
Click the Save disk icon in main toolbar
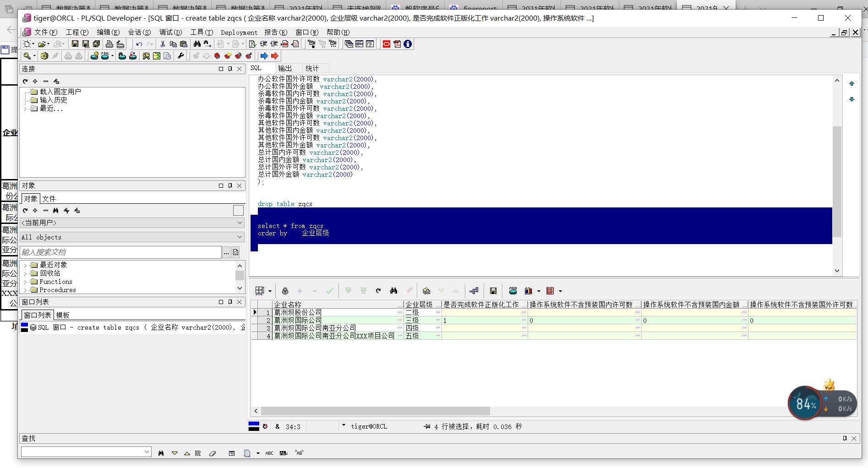tap(75, 44)
